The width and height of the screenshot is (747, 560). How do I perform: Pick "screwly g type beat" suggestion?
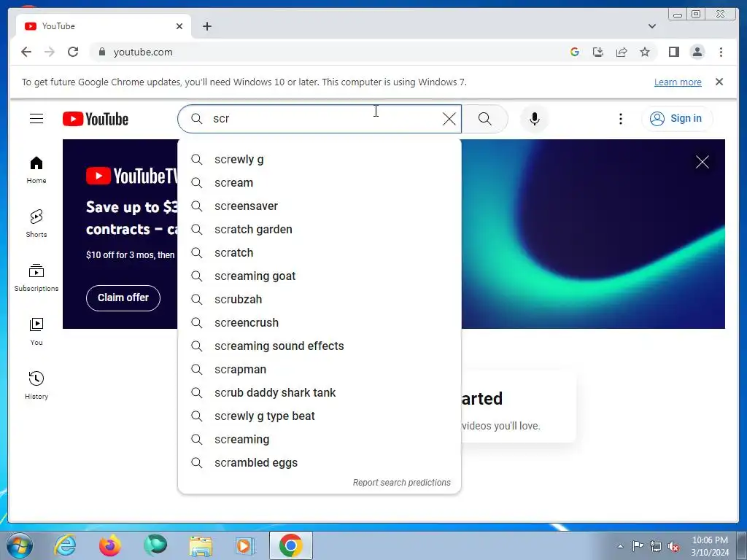[x=320, y=416]
